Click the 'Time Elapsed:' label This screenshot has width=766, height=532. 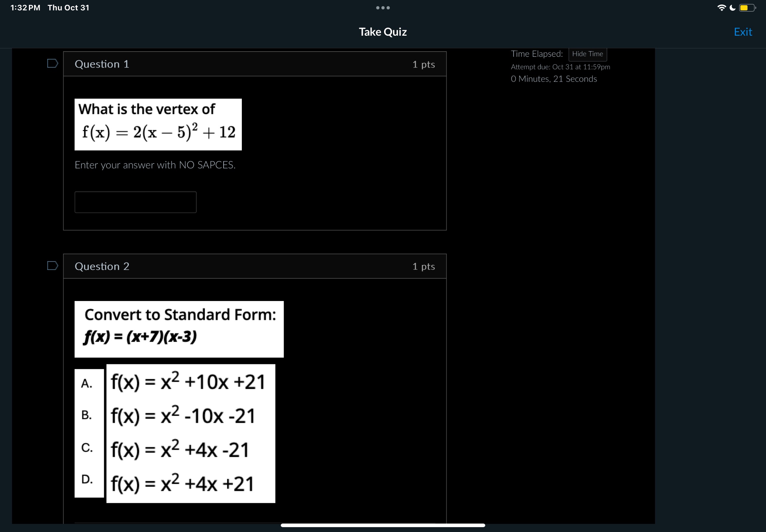[537, 54]
